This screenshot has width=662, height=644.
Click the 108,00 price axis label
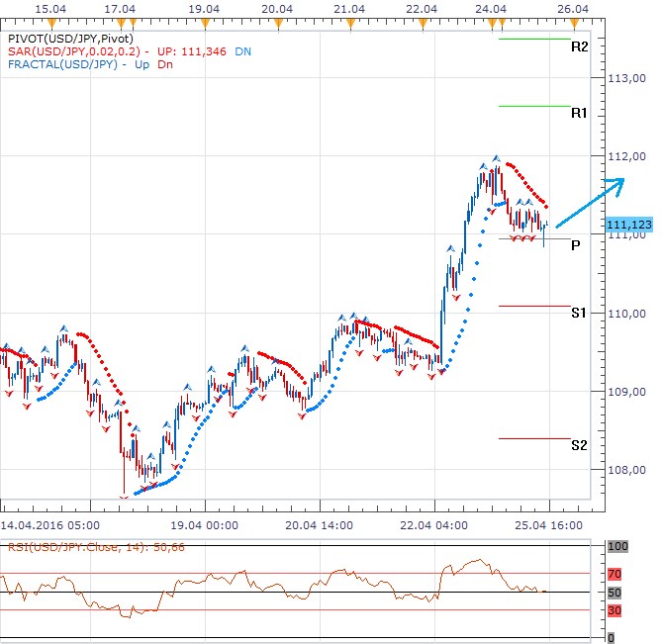[626, 470]
